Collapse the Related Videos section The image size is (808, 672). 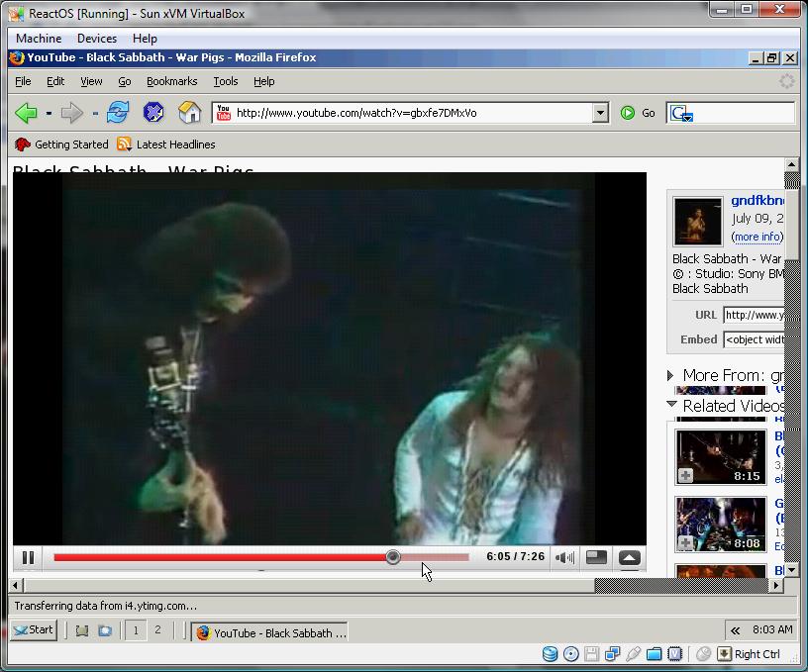(671, 405)
